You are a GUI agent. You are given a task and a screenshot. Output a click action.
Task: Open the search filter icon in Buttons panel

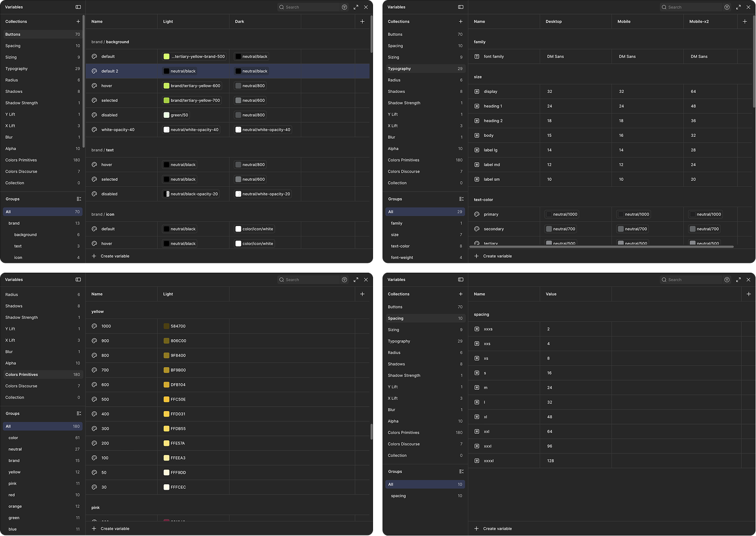click(344, 7)
